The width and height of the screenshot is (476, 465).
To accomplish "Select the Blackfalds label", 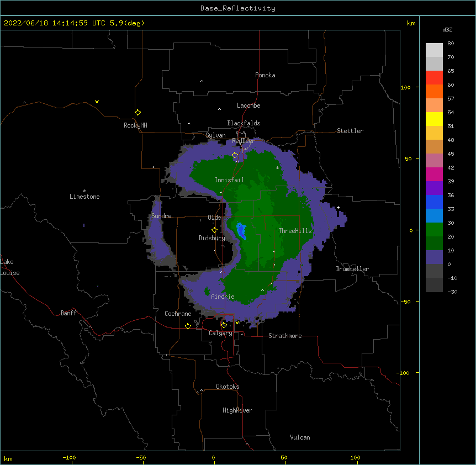I will [x=244, y=123].
